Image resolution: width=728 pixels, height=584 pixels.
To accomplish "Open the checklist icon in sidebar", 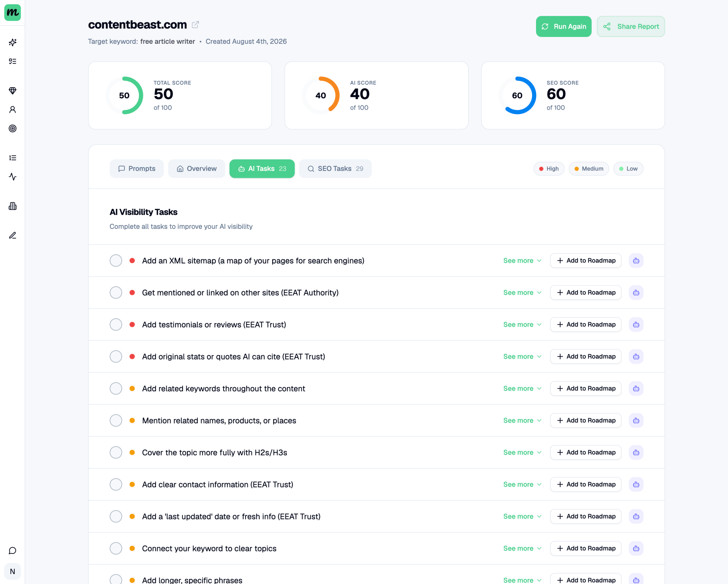I will [13, 61].
